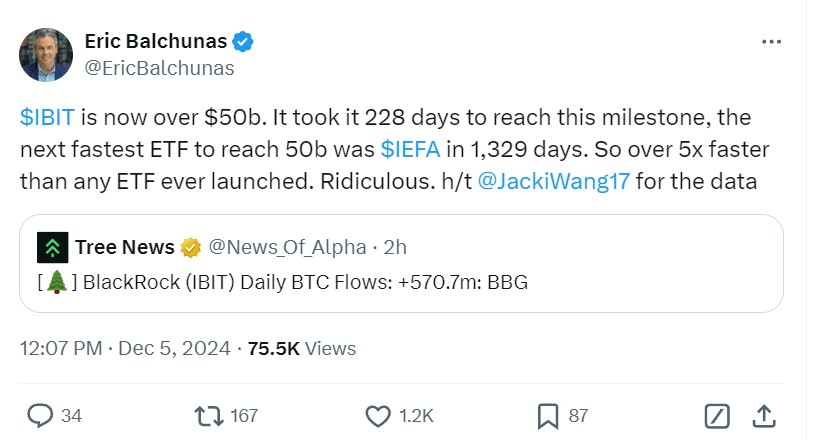Click Eric Balchunas blue verified badge
The width and height of the screenshot is (816, 440).
click(243, 41)
